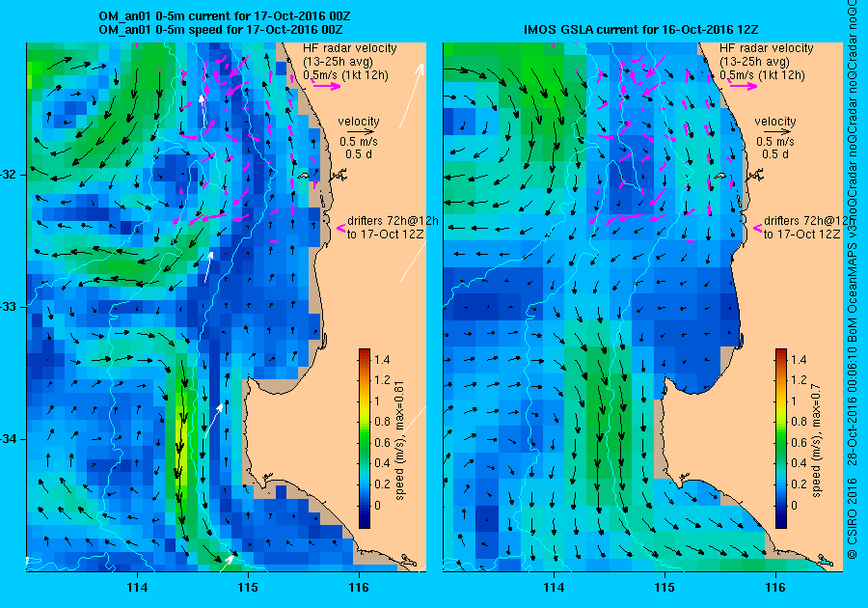
Task: Click colorbar value "0" in IMOS GSLA map
Action: (x=794, y=505)
